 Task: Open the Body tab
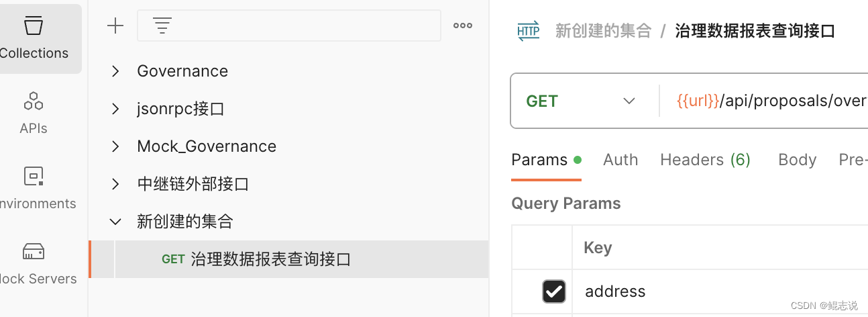click(x=797, y=160)
